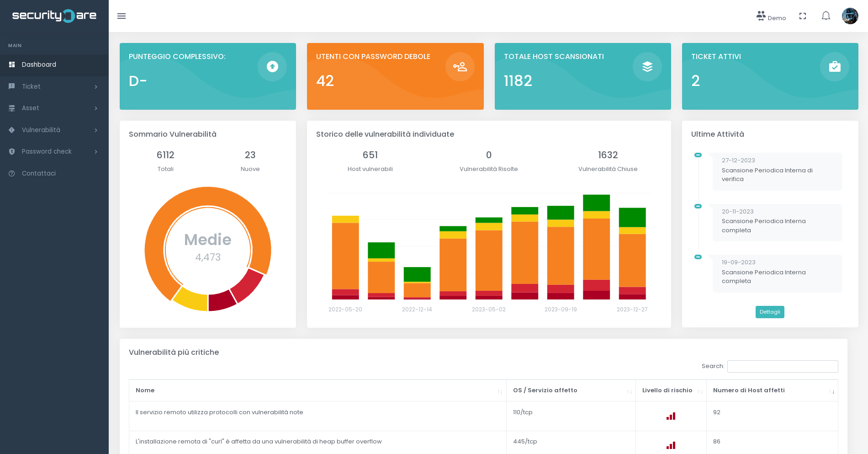
Task: Click the host count '92' cell
Action: (x=772, y=416)
